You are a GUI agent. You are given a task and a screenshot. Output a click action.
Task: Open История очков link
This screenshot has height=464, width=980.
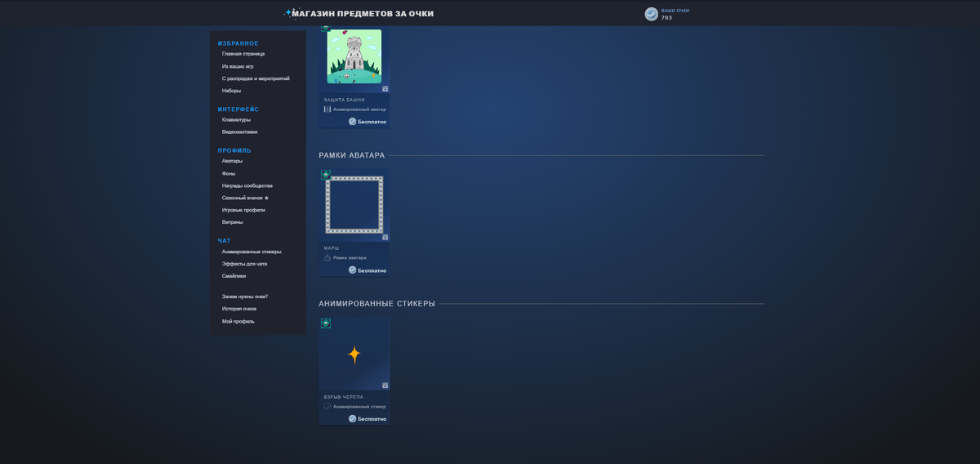239,309
